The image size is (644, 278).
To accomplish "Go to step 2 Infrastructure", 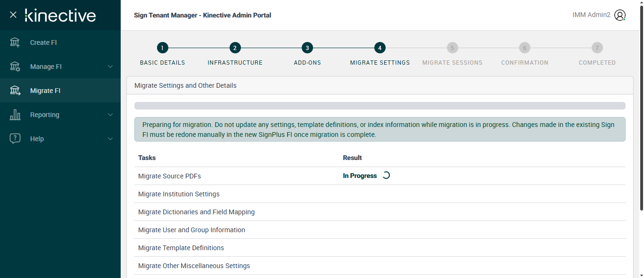I will coord(235,48).
